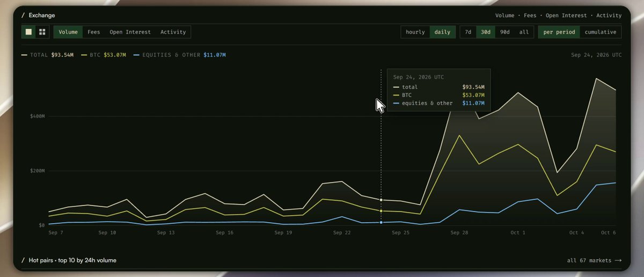This screenshot has height=277, width=644.
Task: Click the equities data point on Sep 24
Action: point(381,222)
